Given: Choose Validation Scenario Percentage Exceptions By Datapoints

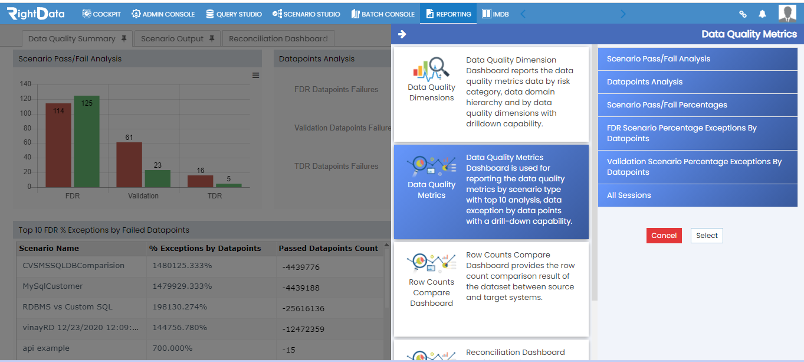Looking at the screenshot, I should [x=697, y=167].
